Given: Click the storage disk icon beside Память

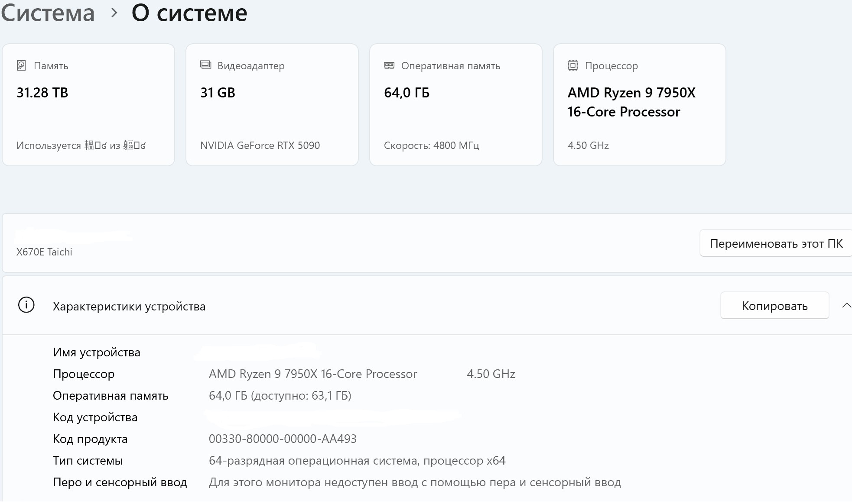Looking at the screenshot, I should (21, 65).
